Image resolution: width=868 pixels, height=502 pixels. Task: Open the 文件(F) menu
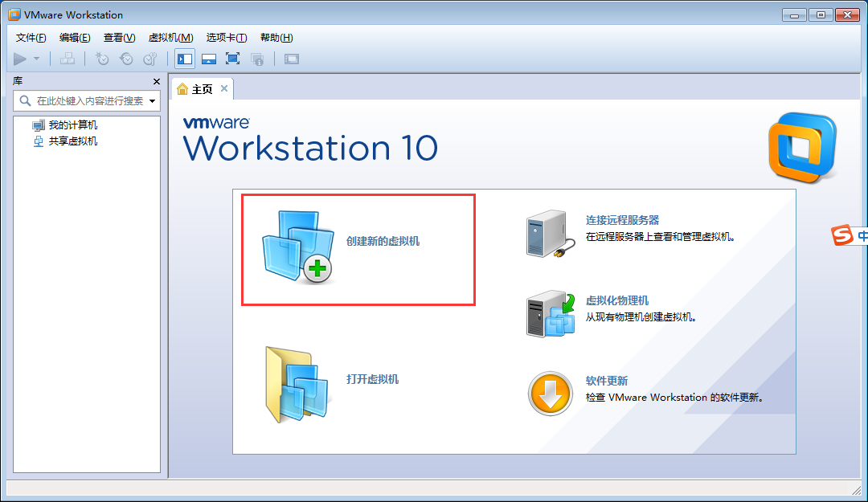point(31,38)
